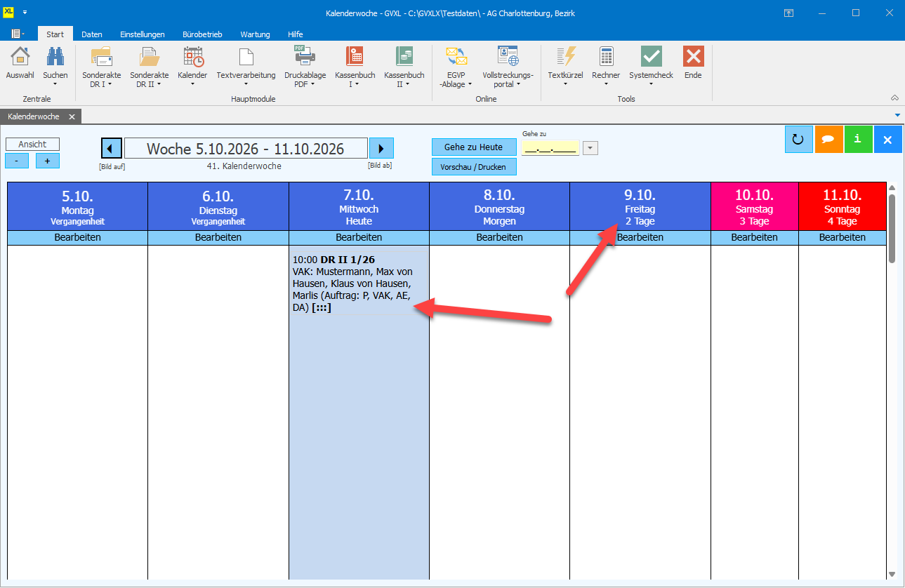Screen dimensions: 905x588
Task: Open Druckablage PDF printer icon
Action: tap(305, 67)
